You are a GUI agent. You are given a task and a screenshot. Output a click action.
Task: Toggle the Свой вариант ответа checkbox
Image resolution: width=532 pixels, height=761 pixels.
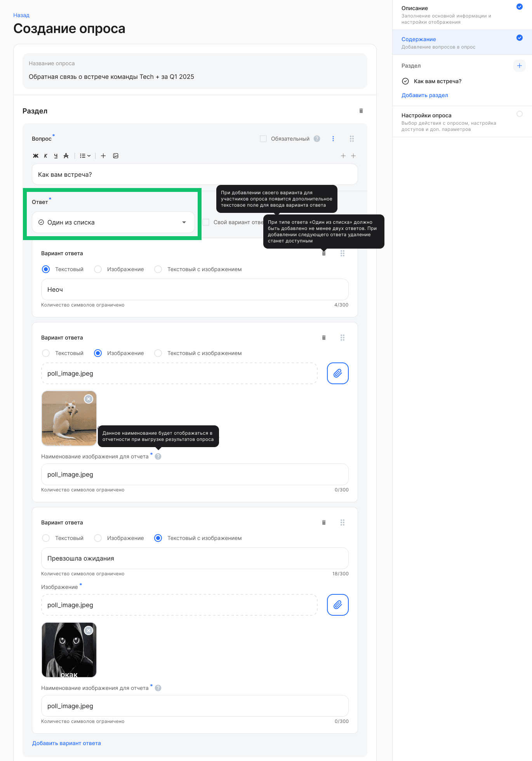coord(206,222)
